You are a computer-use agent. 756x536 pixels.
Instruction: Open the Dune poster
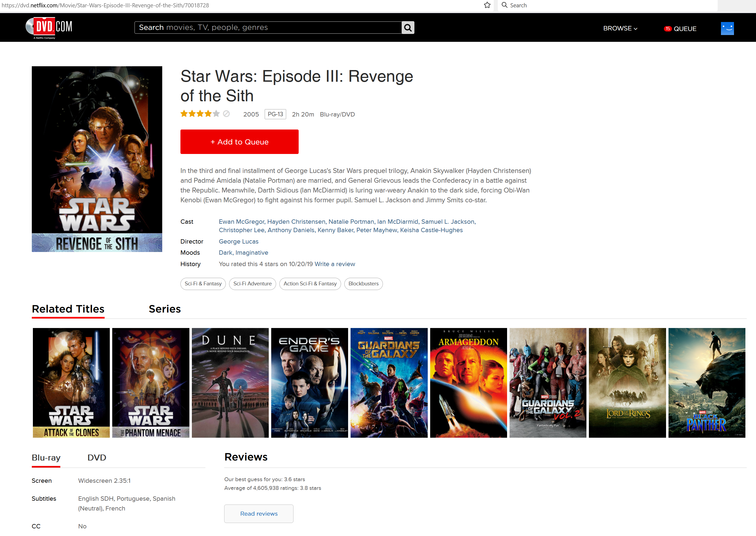click(230, 383)
